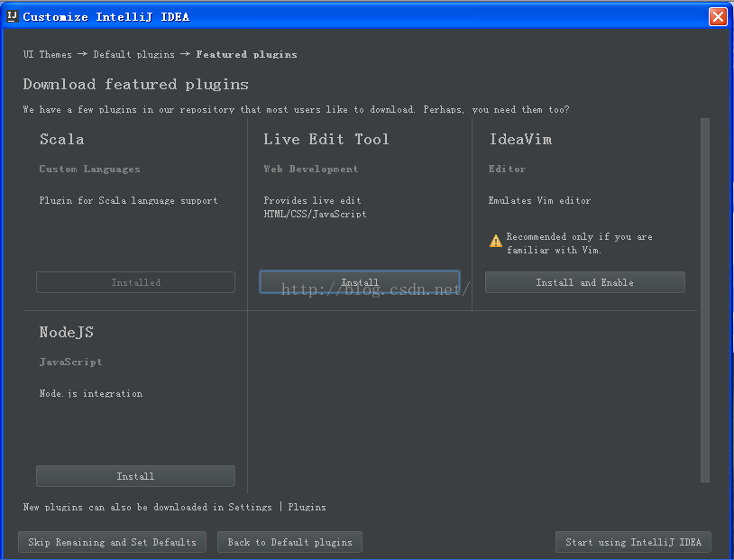Click the 'Download featured plugins' heading
The height and width of the screenshot is (560, 734).
click(136, 84)
